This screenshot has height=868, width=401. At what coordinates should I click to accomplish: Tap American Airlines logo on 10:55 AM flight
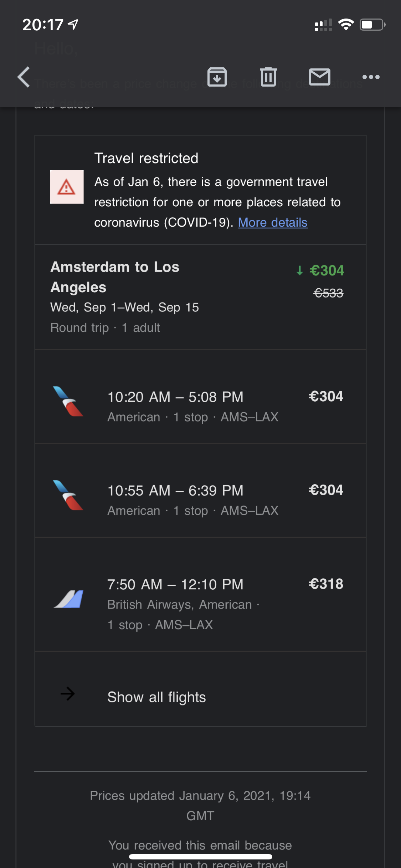68,495
